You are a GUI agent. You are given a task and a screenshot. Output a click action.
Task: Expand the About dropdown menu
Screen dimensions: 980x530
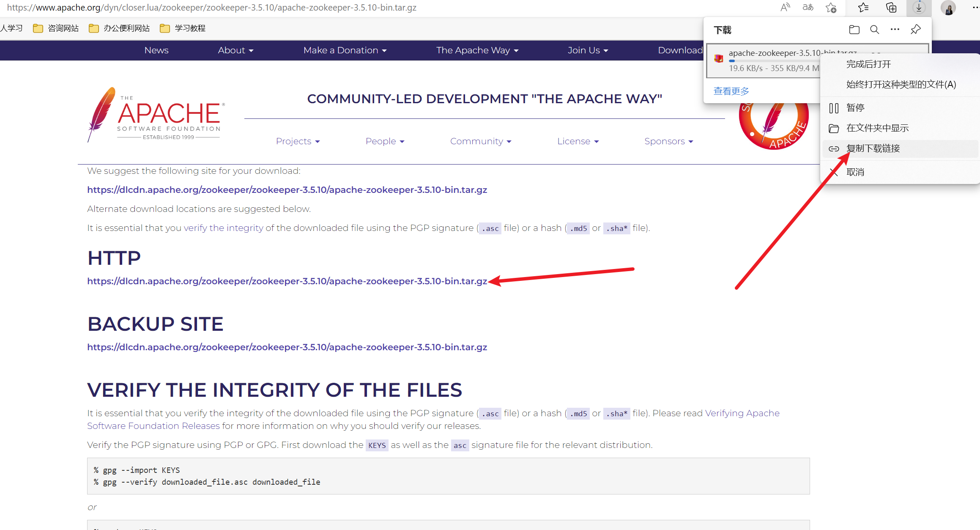[235, 50]
